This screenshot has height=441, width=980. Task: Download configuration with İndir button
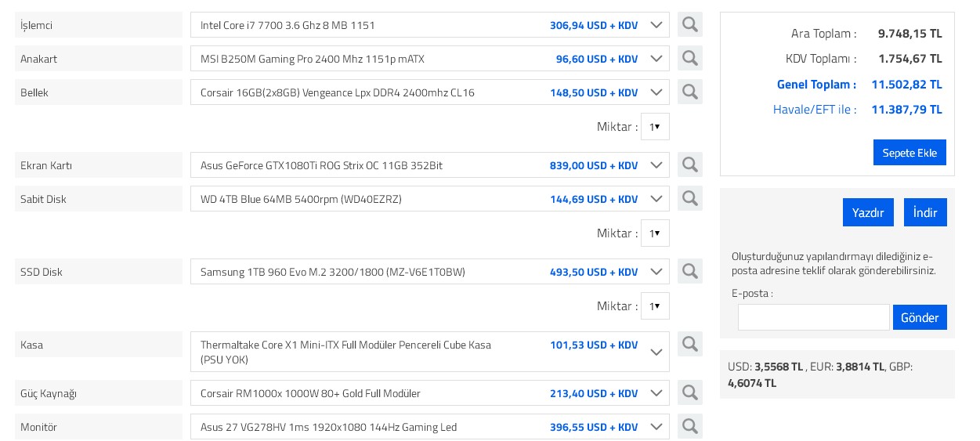click(x=925, y=212)
